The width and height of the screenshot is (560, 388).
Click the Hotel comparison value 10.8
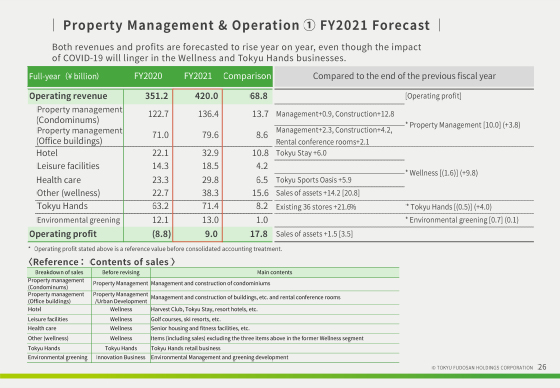tap(260, 153)
